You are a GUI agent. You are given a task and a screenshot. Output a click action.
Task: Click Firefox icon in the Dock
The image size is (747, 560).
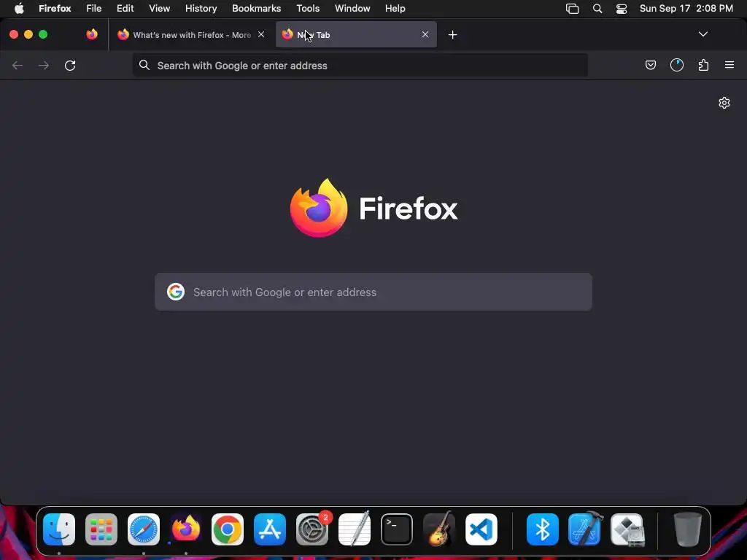[186, 529]
